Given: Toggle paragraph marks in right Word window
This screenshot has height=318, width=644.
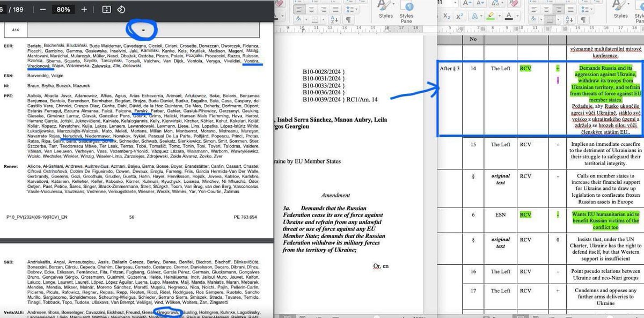Looking at the screenshot, I should pos(583,19).
